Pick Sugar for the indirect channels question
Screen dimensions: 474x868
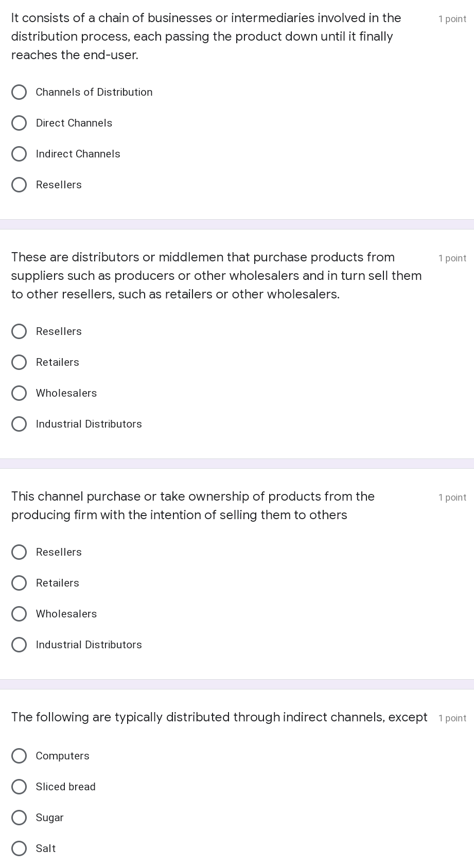(x=19, y=818)
